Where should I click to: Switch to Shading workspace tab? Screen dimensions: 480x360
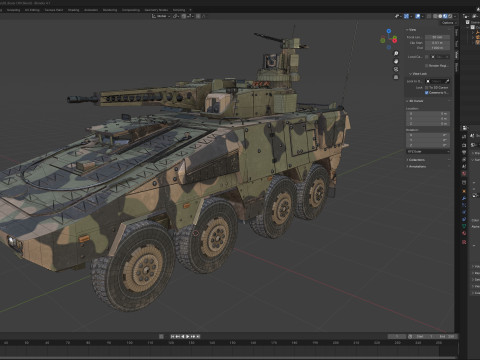[x=74, y=10]
